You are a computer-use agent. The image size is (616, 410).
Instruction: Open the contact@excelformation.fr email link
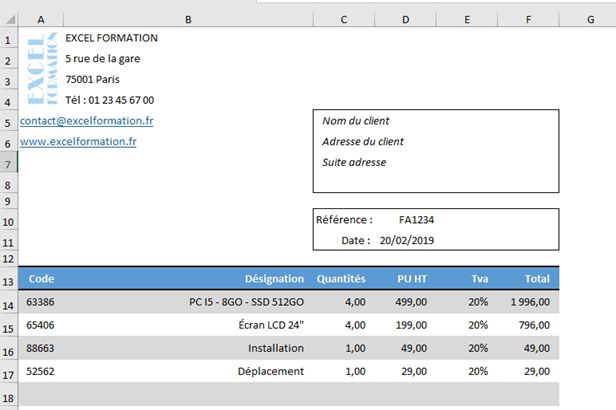[x=86, y=121]
